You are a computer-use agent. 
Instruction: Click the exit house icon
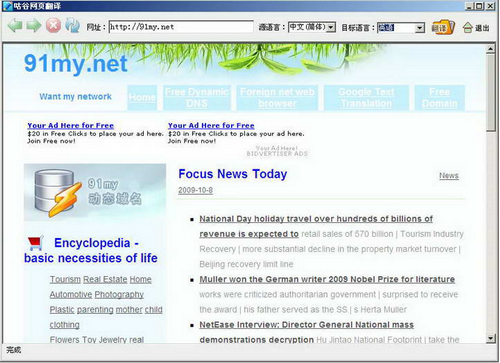(x=468, y=28)
